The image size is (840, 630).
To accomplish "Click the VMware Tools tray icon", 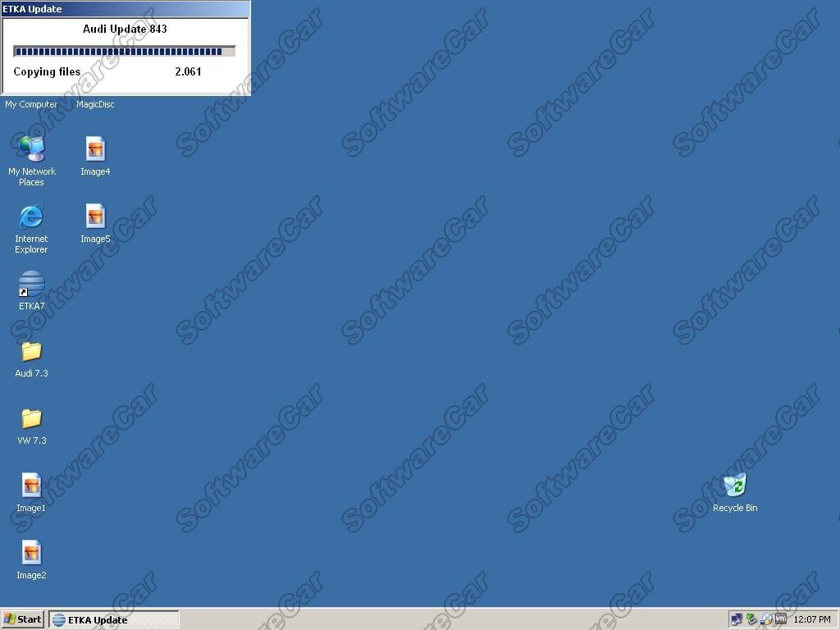I will [x=781, y=619].
